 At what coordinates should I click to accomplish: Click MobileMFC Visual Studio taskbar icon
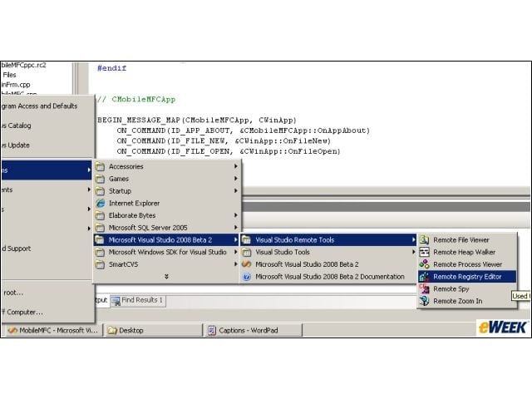[x=12, y=330]
